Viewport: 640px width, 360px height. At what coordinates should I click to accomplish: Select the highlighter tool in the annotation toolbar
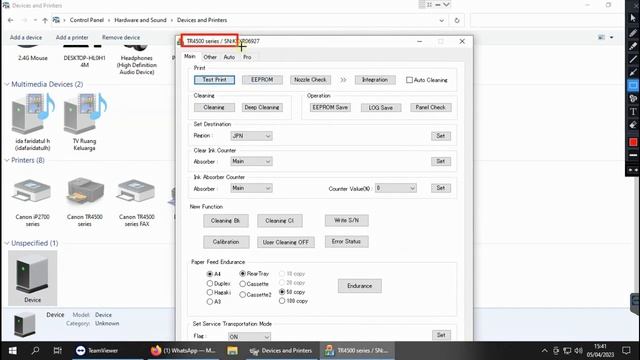[x=633, y=46]
